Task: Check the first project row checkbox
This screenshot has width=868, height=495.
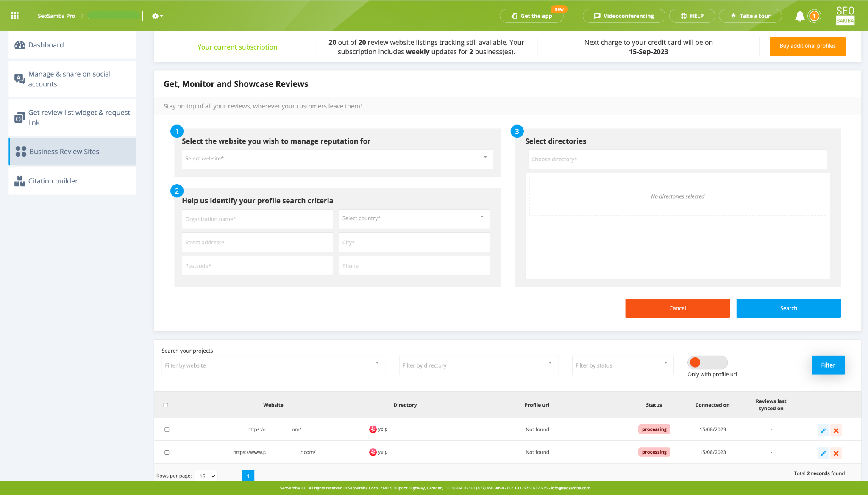Action: [167, 429]
